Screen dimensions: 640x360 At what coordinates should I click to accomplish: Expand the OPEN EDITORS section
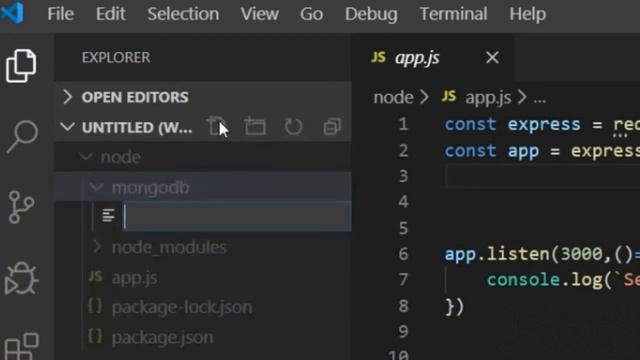tap(203, 97)
